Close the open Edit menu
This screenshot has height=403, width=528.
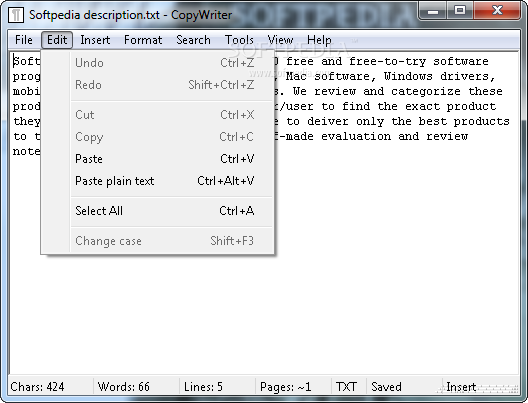(x=57, y=40)
